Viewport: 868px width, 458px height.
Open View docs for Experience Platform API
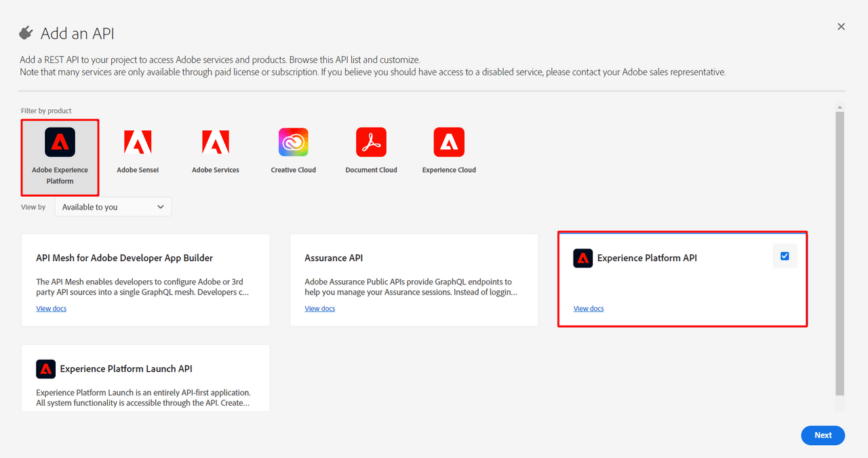[x=589, y=309]
